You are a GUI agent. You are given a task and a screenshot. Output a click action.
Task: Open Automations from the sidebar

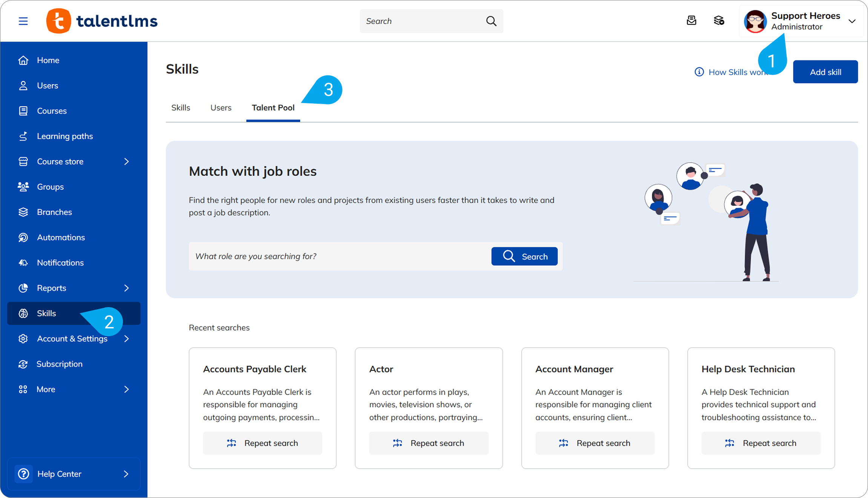click(61, 237)
